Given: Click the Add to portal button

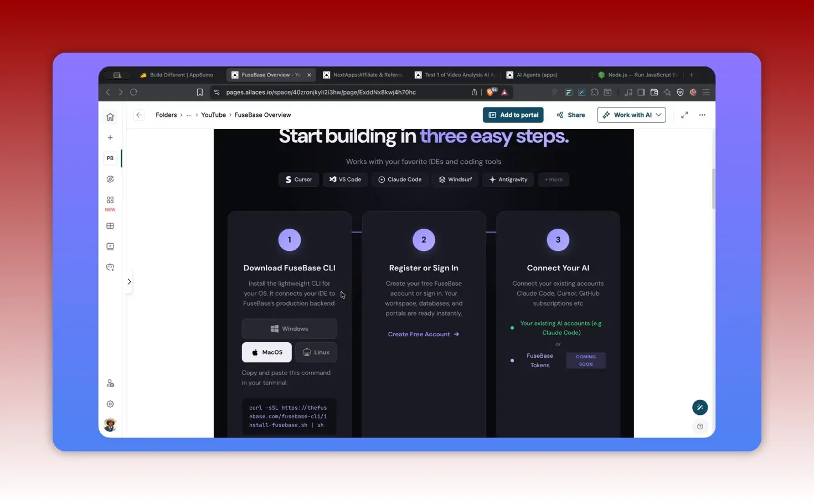Looking at the screenshot, I should coord(513,115).
